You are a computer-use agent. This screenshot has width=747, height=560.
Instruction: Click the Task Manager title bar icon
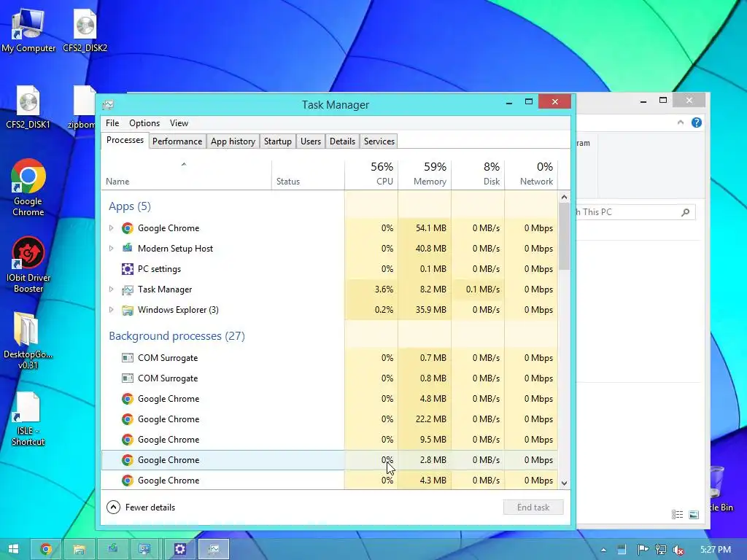(108, 105)
